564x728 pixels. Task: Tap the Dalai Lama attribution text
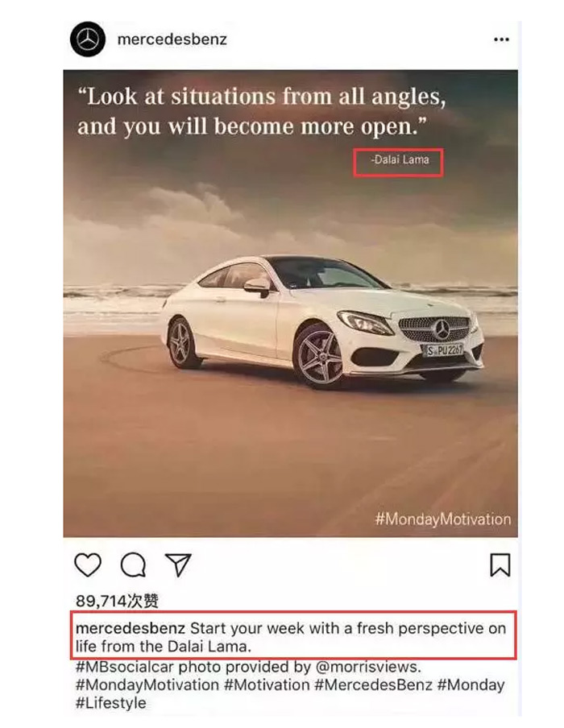[x=400, y=160]
